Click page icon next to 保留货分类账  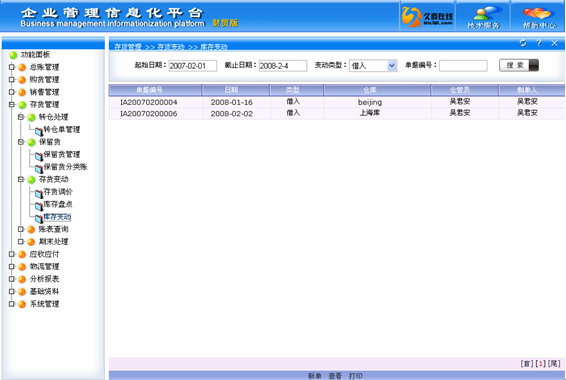39,169
